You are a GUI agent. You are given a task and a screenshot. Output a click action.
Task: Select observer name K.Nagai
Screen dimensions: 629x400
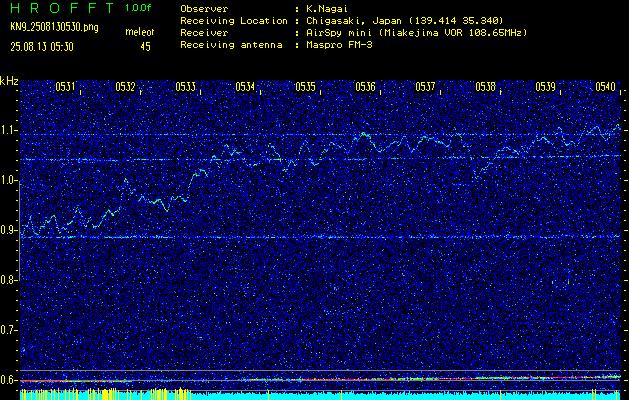coord(325,9)
